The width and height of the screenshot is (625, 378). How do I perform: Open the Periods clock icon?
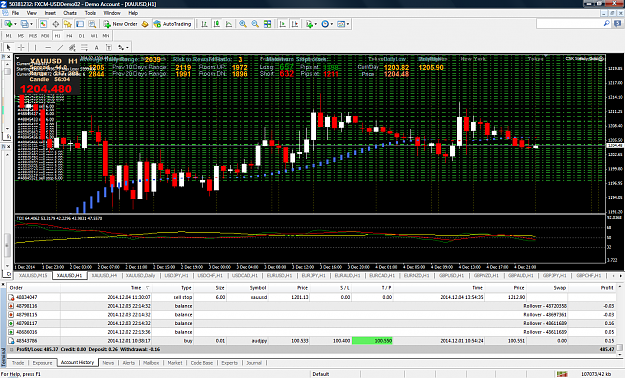(x=325, y=24)
